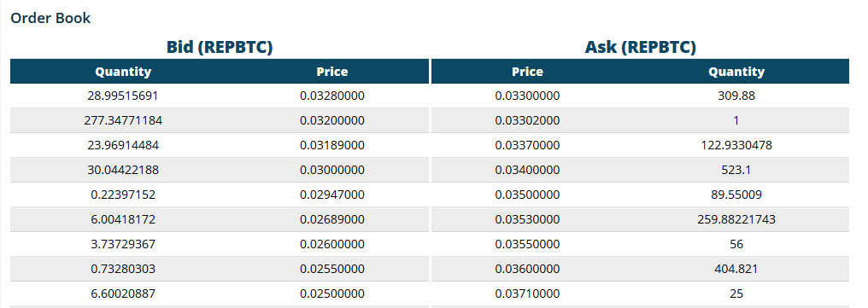This screenshot has height=308, width=868.
Task: Select bid price 0.02600000
Action: tap(332, 244)
